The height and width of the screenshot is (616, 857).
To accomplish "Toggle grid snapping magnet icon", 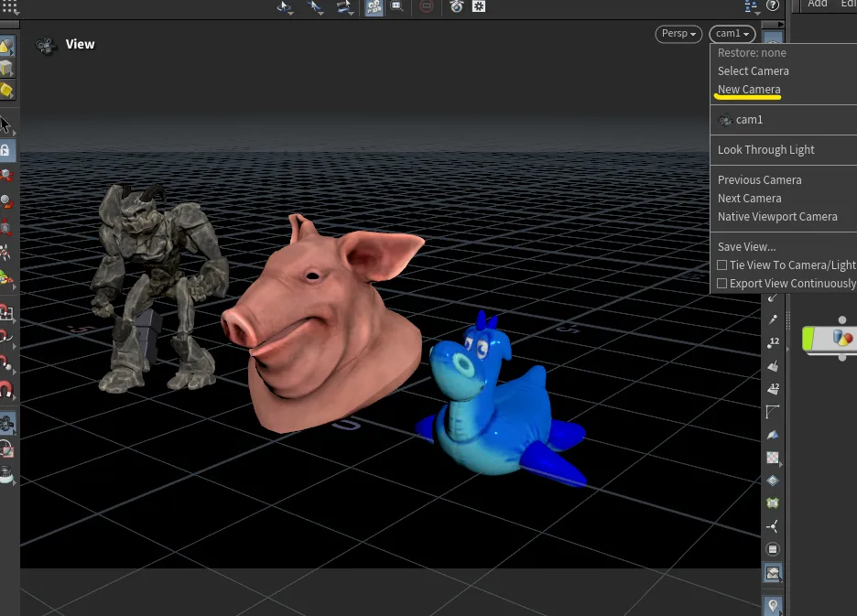I will coord(6,312).
